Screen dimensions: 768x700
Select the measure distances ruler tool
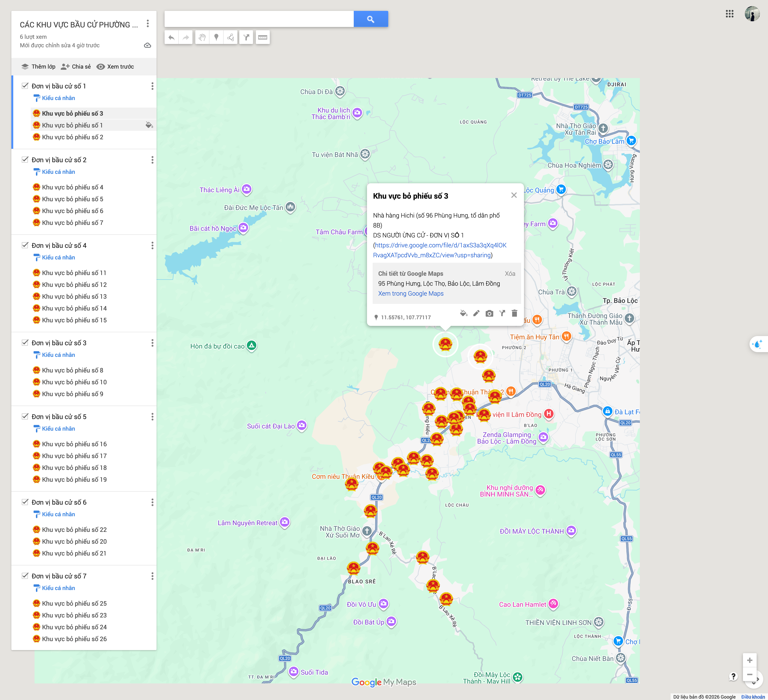point(262,37)
